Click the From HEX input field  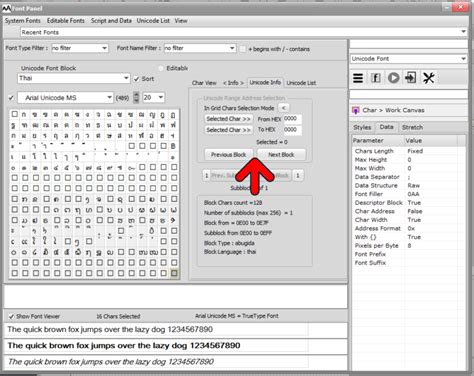[x=293, y=119]
